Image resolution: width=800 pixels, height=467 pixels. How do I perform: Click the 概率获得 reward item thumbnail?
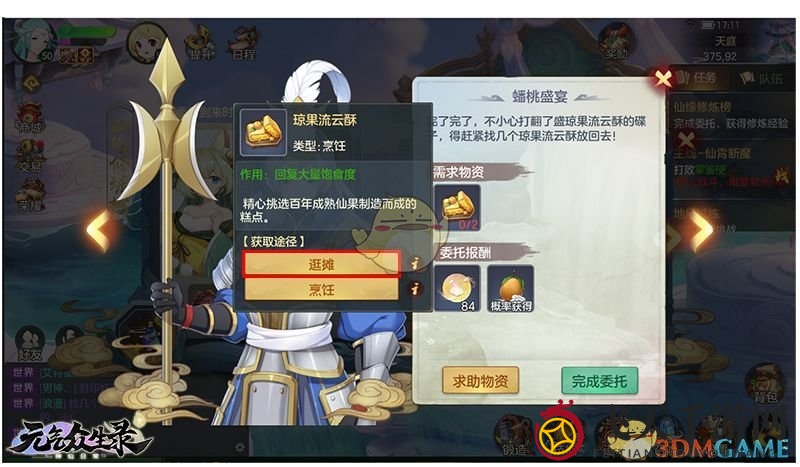click(511, 288)
